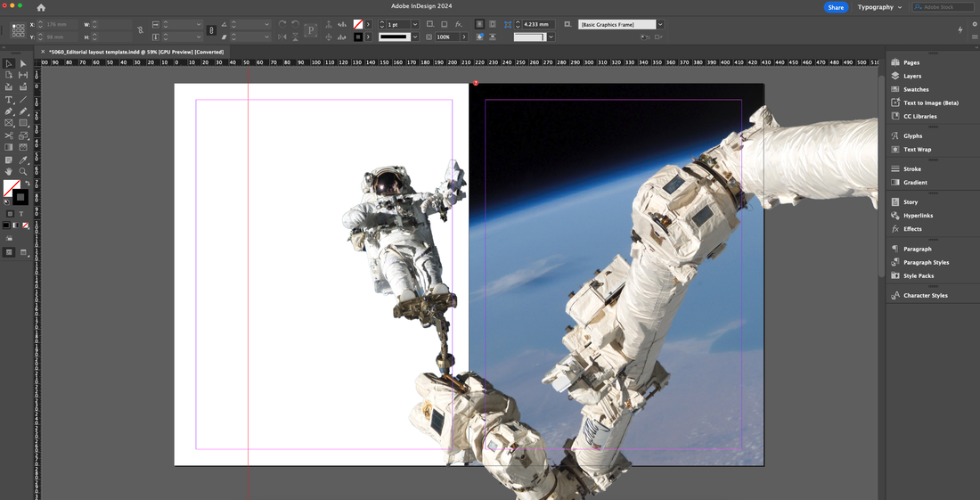Open Text to Image (Beta) panel
This screenshot has width=980, height=500.
tap(931, 103)
